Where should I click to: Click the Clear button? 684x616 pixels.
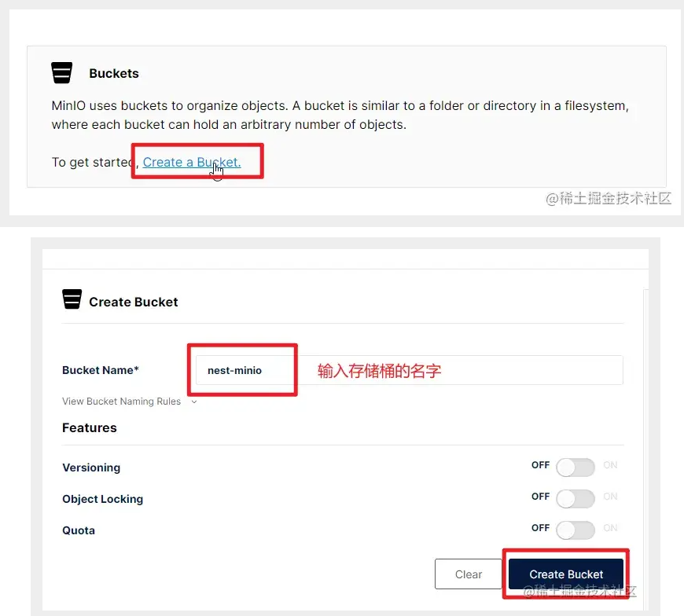pos(468,574)
